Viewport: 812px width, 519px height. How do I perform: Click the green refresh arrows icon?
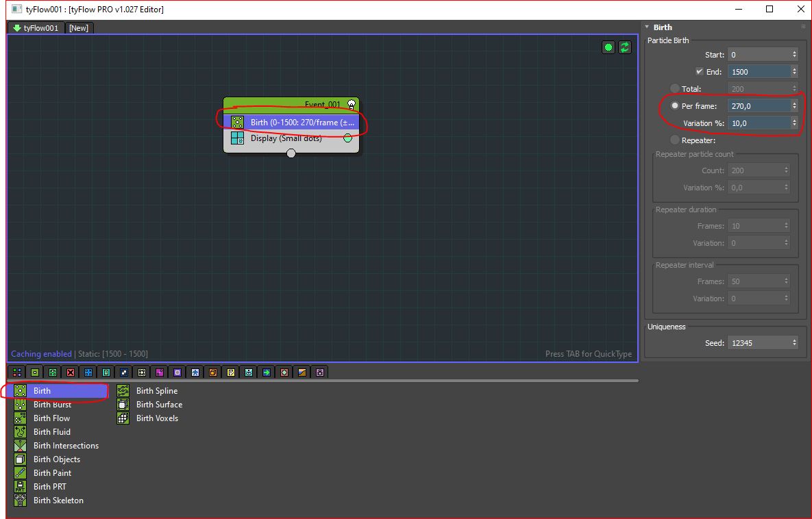[625, 48]
